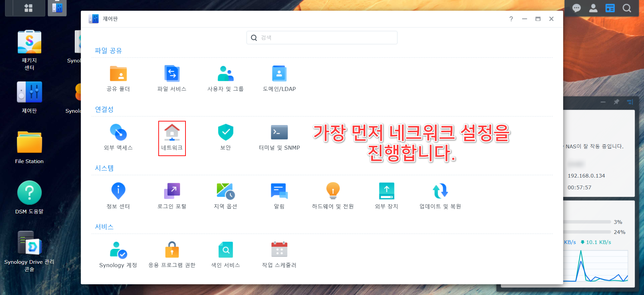The width and height of the screenshot is (644, 295).
Task: Open 하드웨어 및 전원 settings
Action: click(x=333, y=197)
